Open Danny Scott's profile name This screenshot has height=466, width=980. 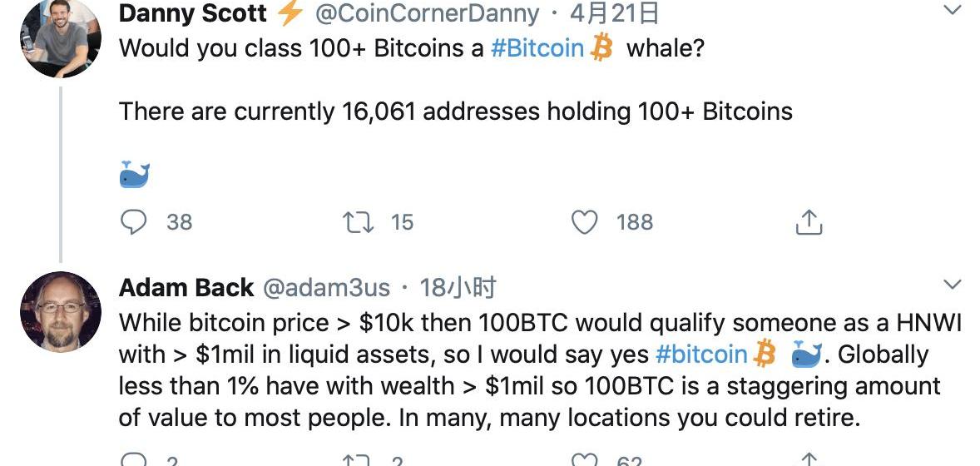coord(193,13)
